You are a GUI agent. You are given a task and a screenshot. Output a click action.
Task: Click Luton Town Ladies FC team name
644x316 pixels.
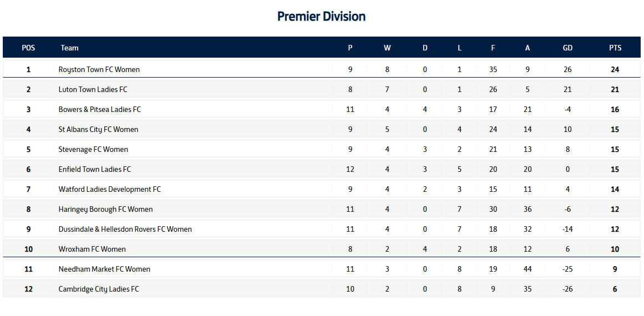pos(93,89)
